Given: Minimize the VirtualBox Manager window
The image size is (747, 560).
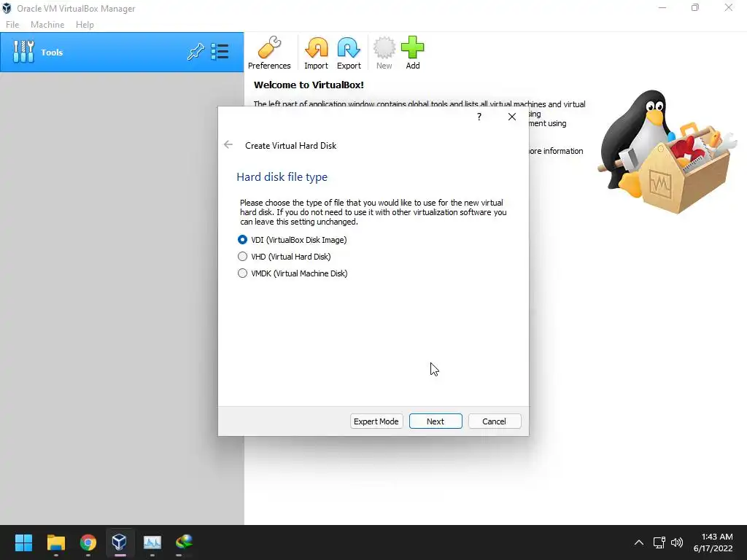Looking at the screenshot, I should 662,8.
